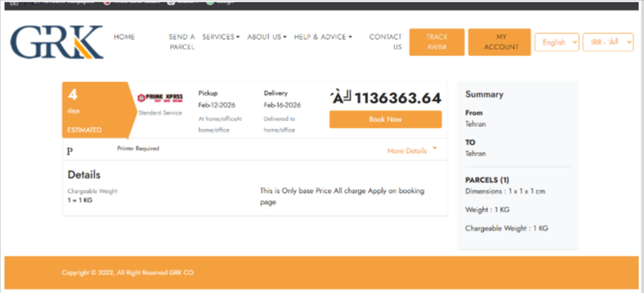Expand the SERVICES dropdown menu

(x=221, y=37)
